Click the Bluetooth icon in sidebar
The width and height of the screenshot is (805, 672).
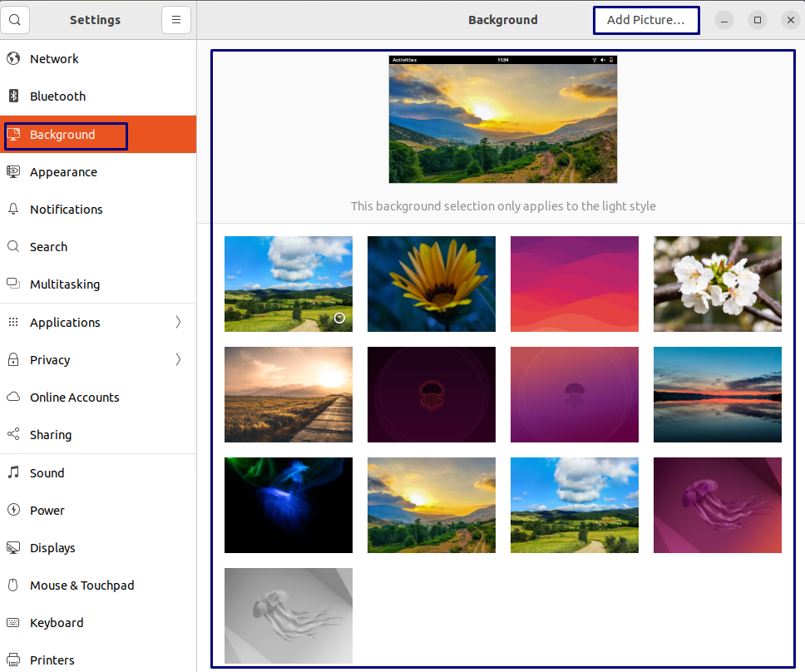pos(13,96)
